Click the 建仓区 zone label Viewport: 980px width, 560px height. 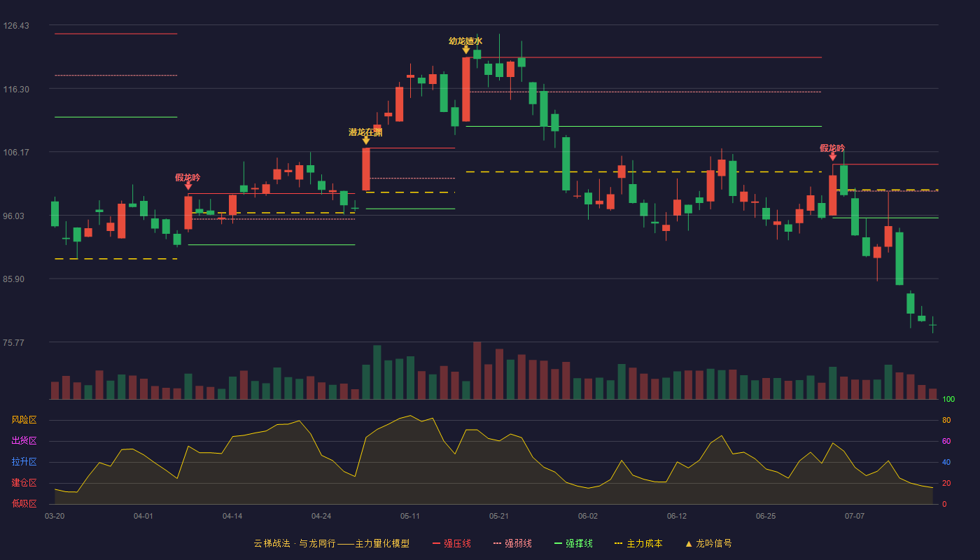pos(24,483)
